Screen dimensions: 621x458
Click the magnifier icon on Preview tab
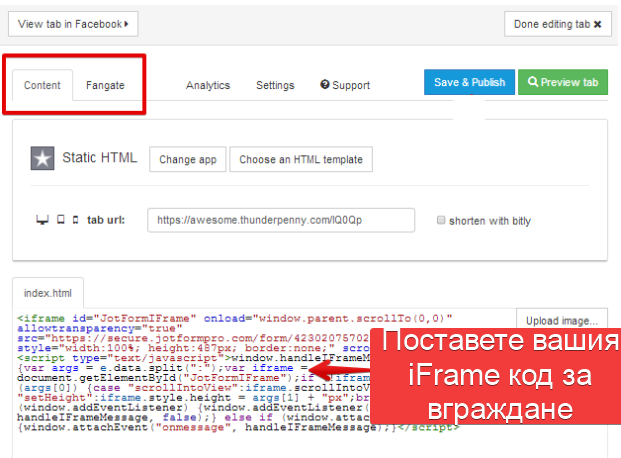(534, 83)
